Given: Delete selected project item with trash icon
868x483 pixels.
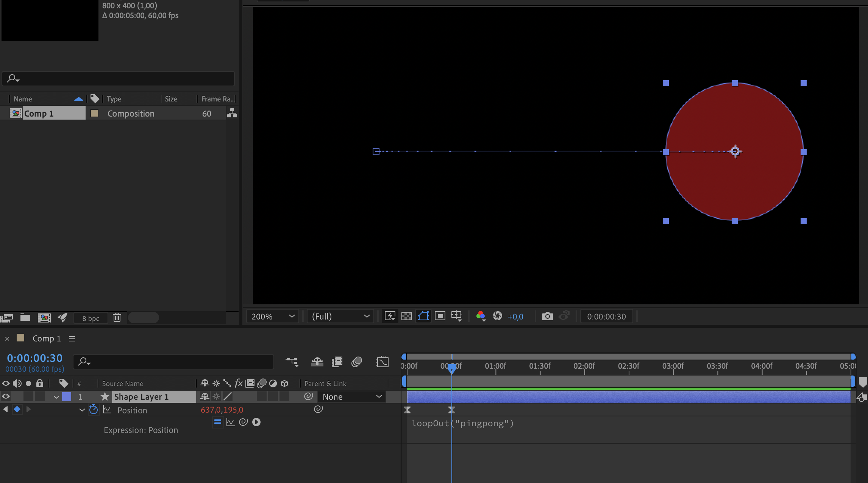Looking at the screenshot, I should click(x=117, y=317).
